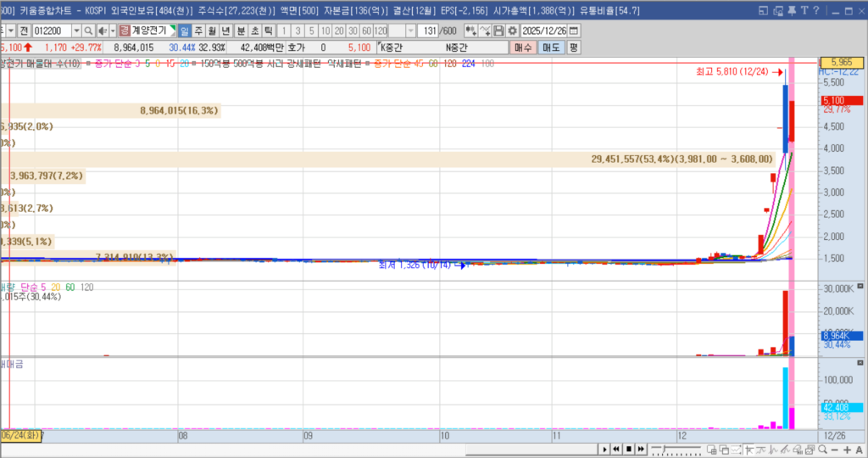Open the speaker icon dropdown arrow

[x=113, y=31]
